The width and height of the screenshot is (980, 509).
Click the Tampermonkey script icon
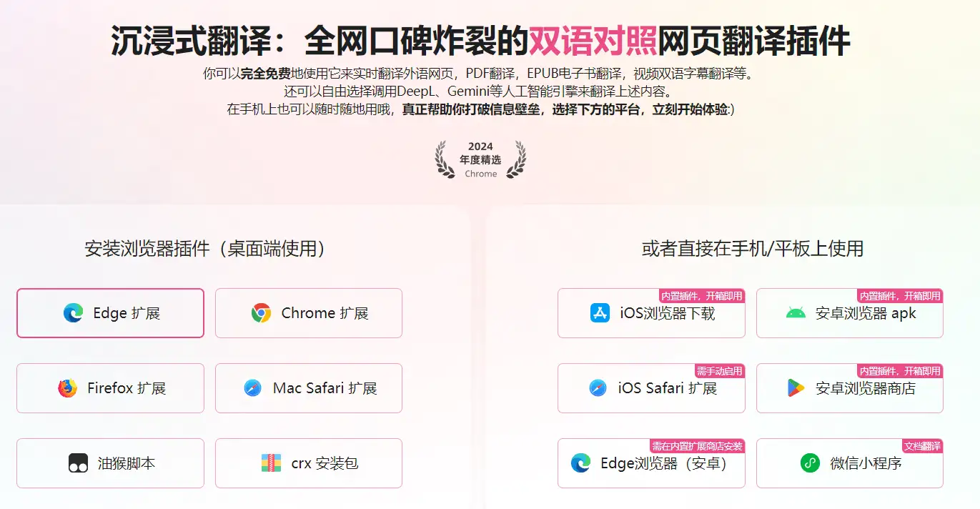click(x=78, y=463)
